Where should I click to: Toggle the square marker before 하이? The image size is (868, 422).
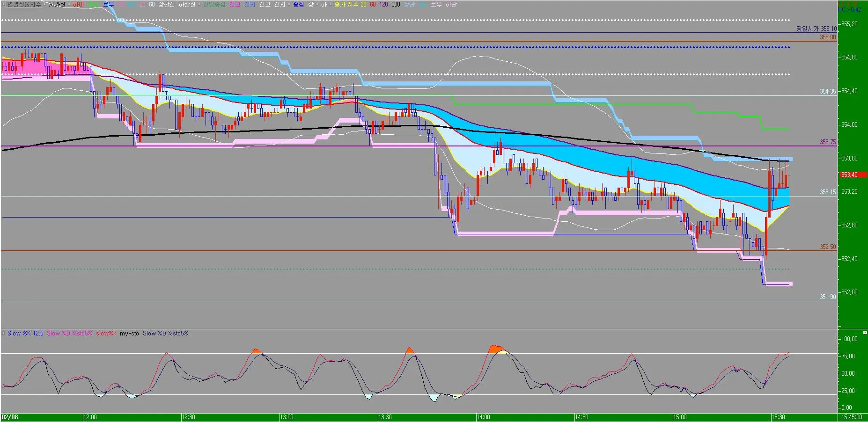pos(69,4)
